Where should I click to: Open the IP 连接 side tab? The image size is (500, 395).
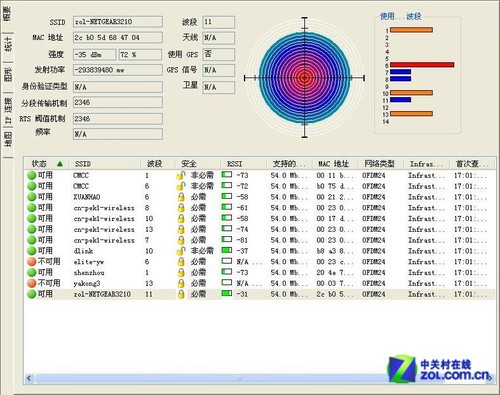[x=8, y=110]
